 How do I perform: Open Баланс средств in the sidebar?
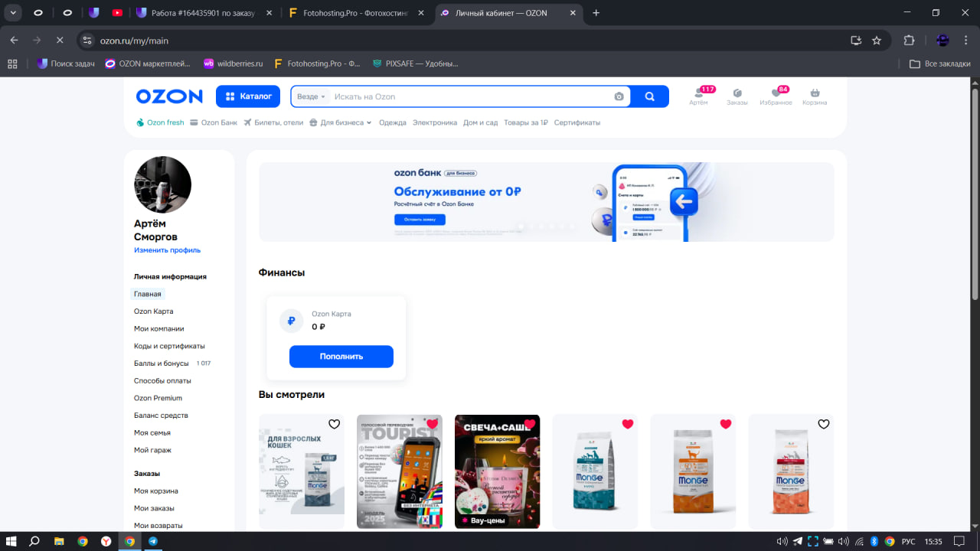(x=161, y=416)
